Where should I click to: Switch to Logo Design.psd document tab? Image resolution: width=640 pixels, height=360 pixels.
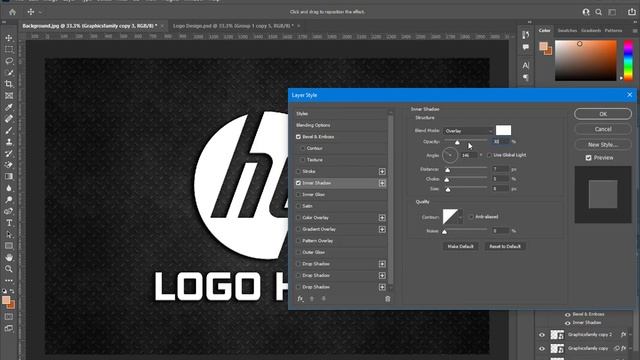(233, 26)
